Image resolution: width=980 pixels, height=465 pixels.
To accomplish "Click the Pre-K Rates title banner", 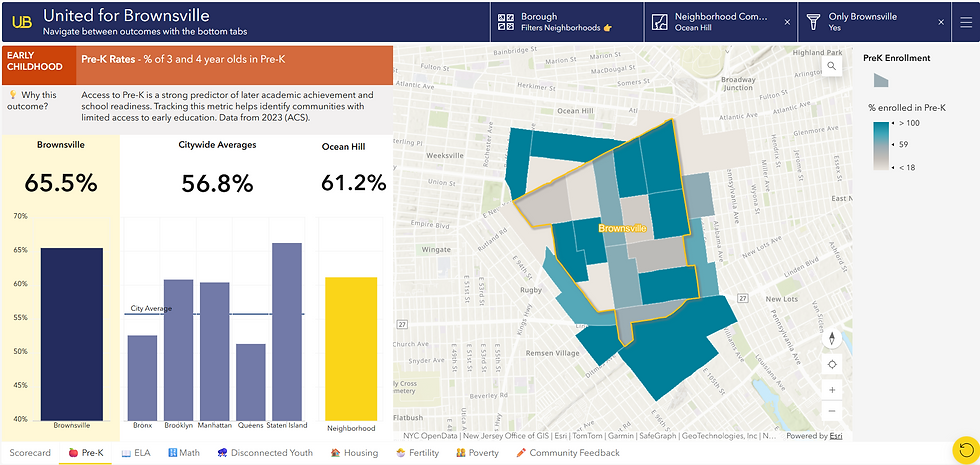I will 234,64.
